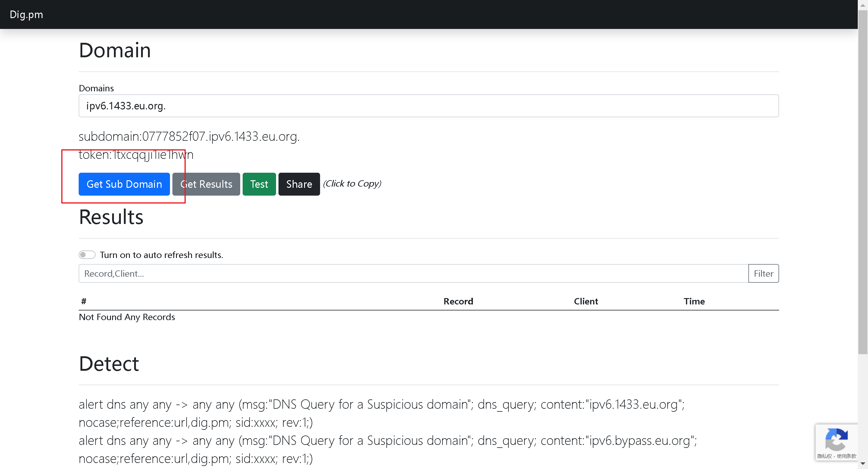Image resolution: width=868 pixels, height=469 pixels.
Task: Click the Get Sub Domain button
Action: [124, 184]
